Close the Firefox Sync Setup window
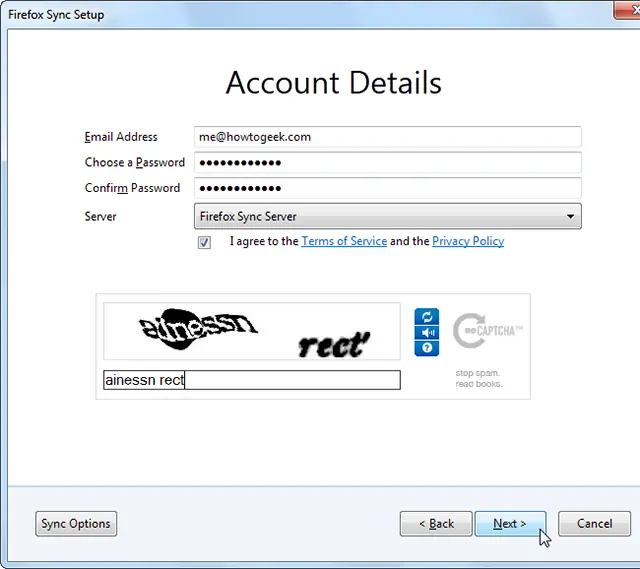The image size is (640, 569). (x=629, y=10)
